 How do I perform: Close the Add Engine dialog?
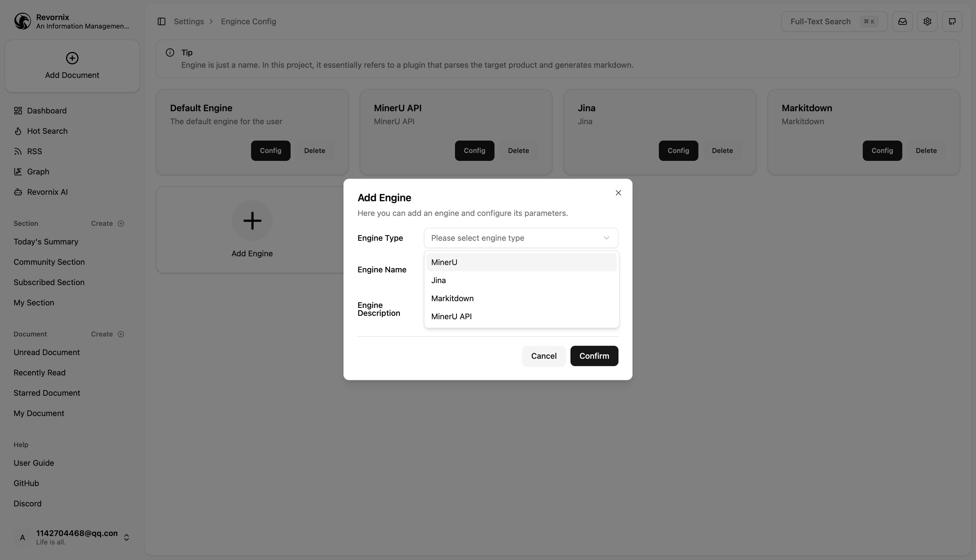(618, 193)
